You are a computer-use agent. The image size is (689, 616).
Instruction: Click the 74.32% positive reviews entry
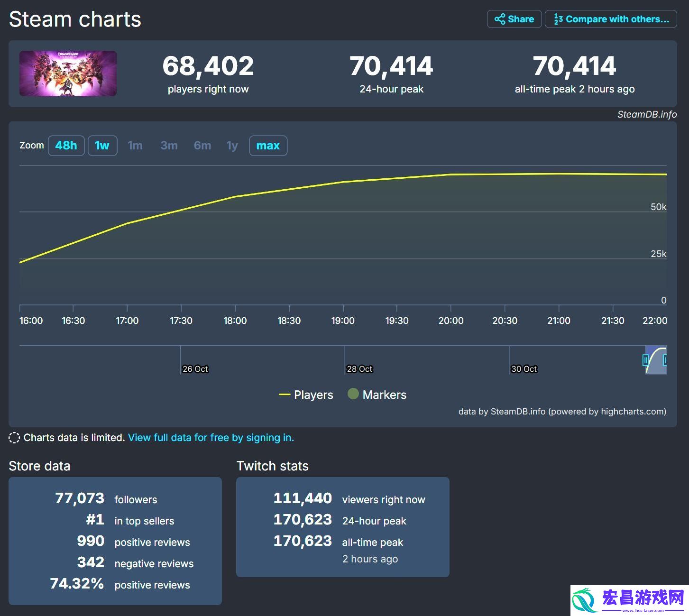120,584
